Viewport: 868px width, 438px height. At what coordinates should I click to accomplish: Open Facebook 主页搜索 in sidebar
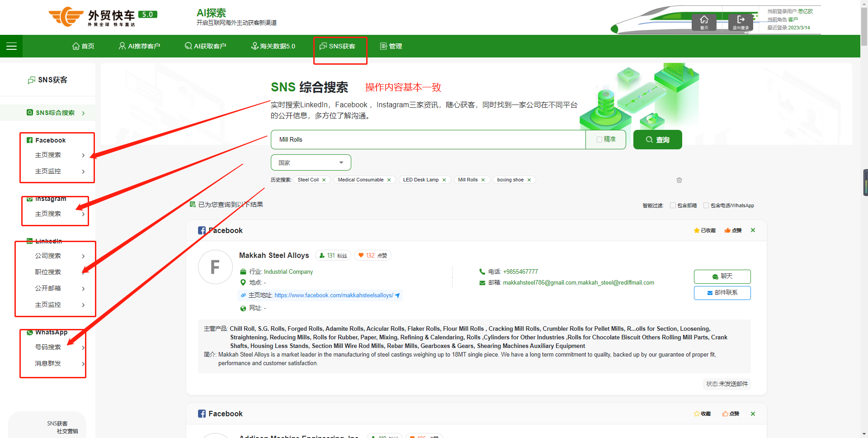pos(48,155)
